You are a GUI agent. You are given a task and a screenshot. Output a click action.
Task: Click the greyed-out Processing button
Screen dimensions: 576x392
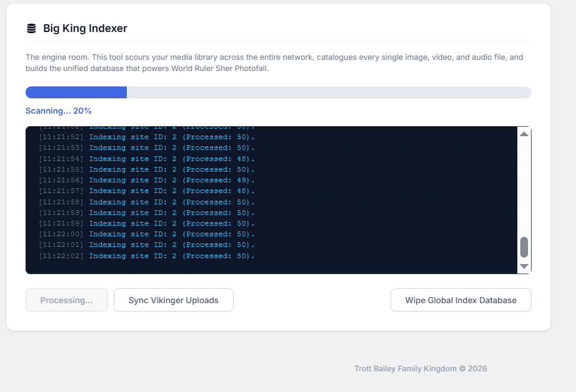(66, 300)
